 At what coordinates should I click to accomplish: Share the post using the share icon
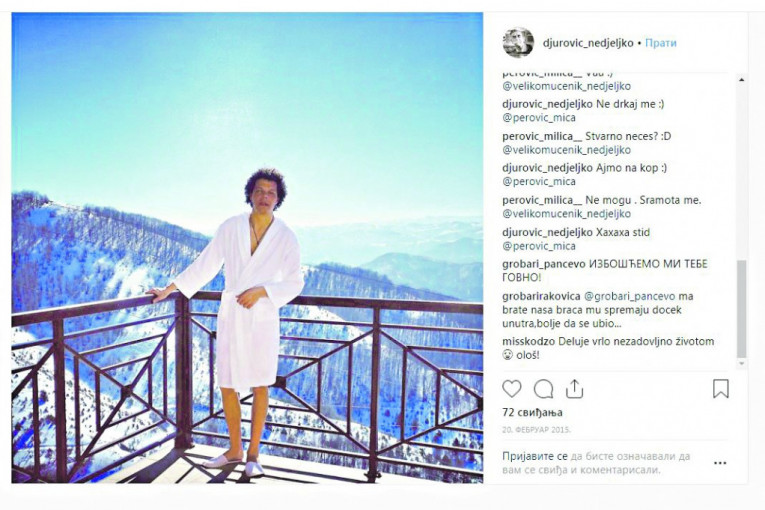coord(575,389)
